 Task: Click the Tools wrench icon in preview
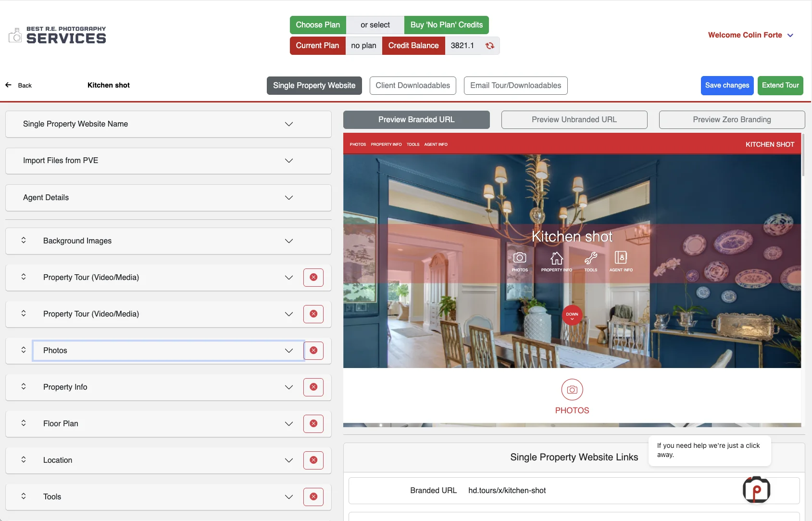(x=591, y=259)
